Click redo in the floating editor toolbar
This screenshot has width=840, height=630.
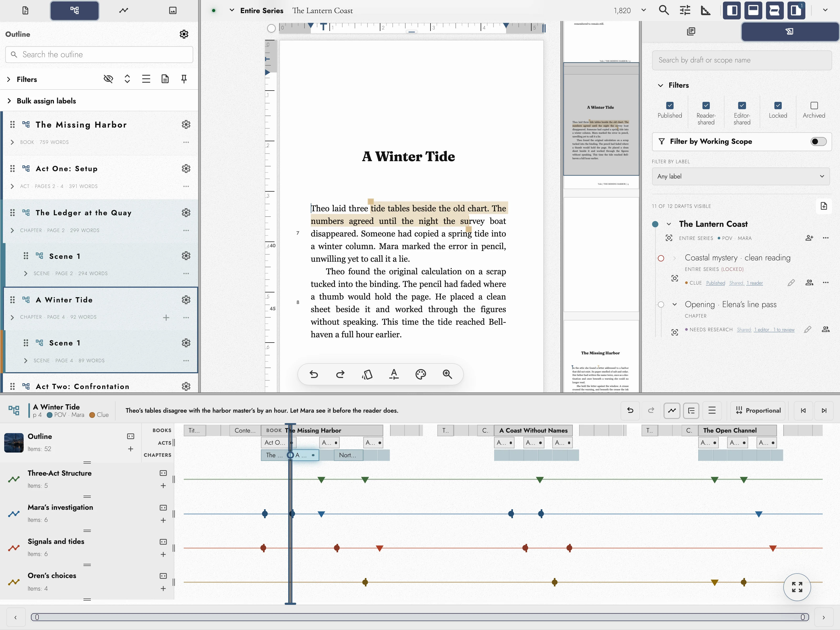point(340,374)
